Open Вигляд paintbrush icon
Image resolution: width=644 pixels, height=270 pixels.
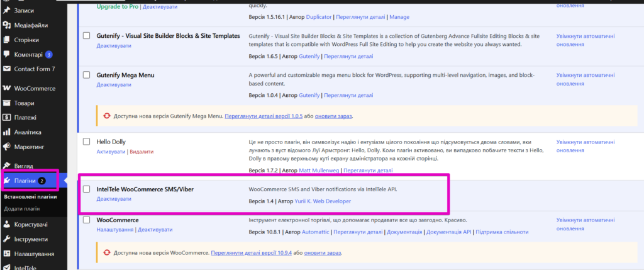click(x=6, y=166)
